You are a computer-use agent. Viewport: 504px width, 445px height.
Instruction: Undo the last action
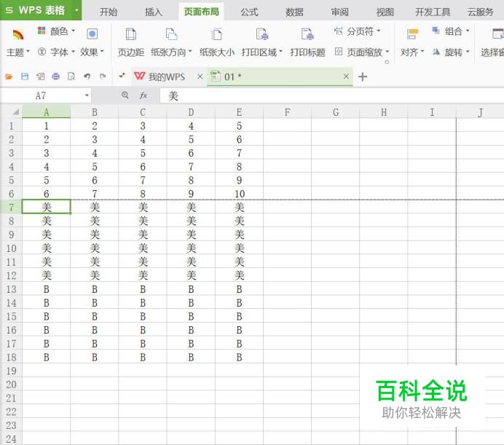(87, 76)
